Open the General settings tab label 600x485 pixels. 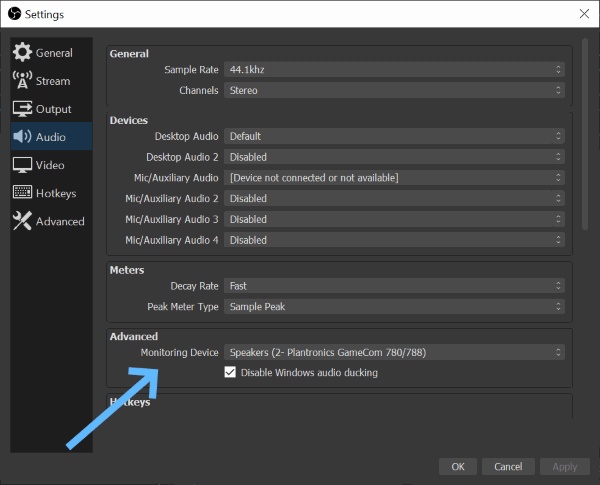54,53
